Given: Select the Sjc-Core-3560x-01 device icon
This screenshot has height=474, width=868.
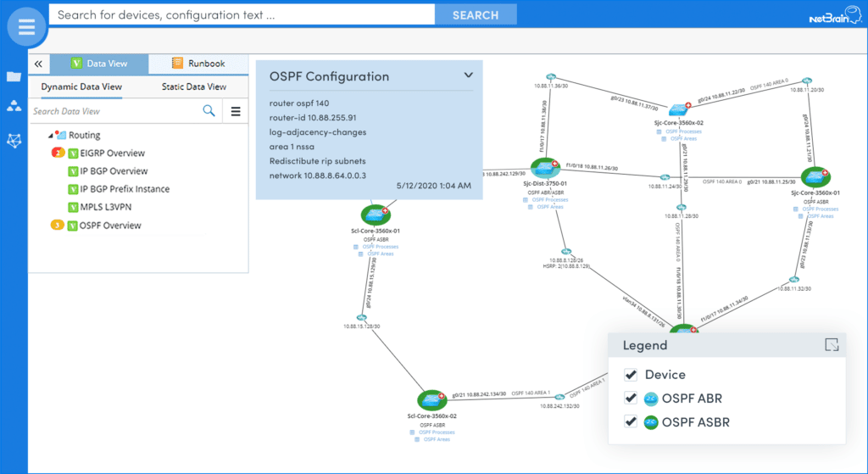Looking at the screenshot, I should 815,177.
